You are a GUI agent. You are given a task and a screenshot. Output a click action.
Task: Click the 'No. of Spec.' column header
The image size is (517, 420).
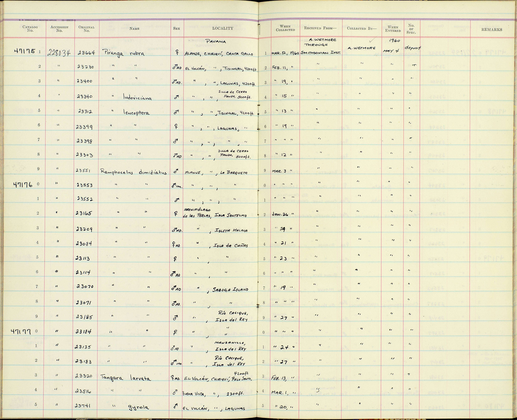click(x=411, y=29)
